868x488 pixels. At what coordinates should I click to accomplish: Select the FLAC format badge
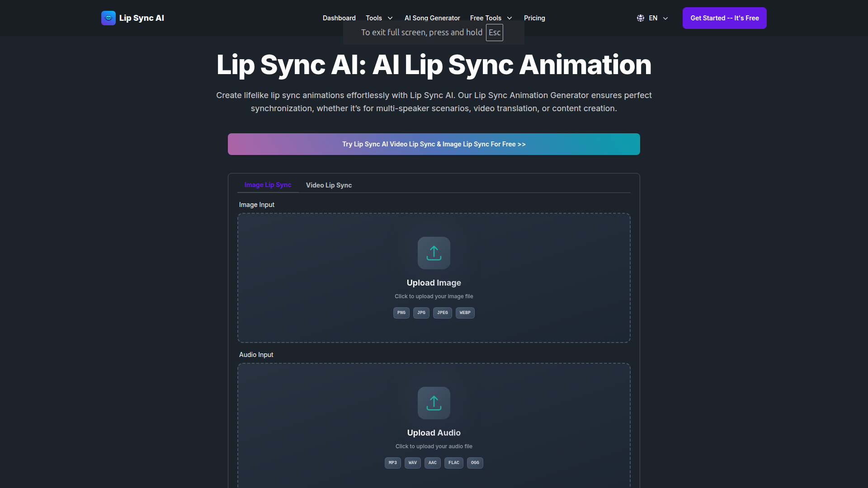(454, 463)
